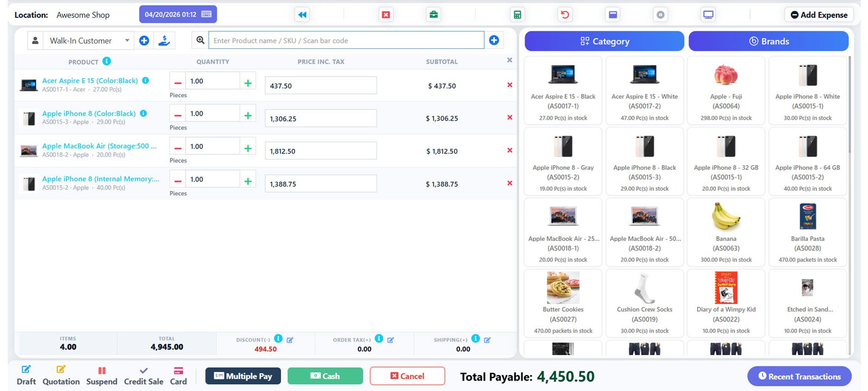Show info for Apple iPhone 8 (Color:Black)

point(143,113)
